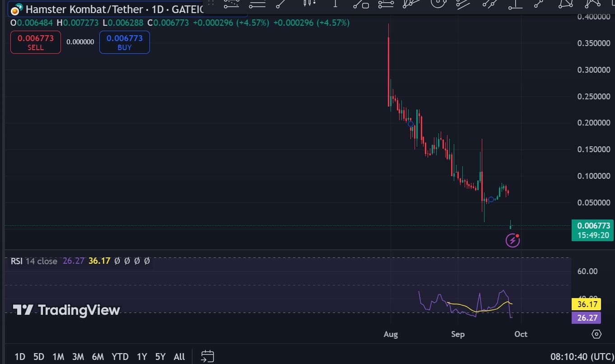Screen dimensions: 615x364
Task: Click the blue BUY button at 0.006773
Action: point(125,42)
